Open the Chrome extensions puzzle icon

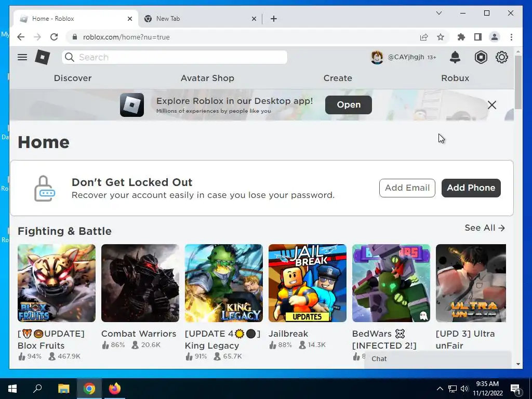point(461,37)
